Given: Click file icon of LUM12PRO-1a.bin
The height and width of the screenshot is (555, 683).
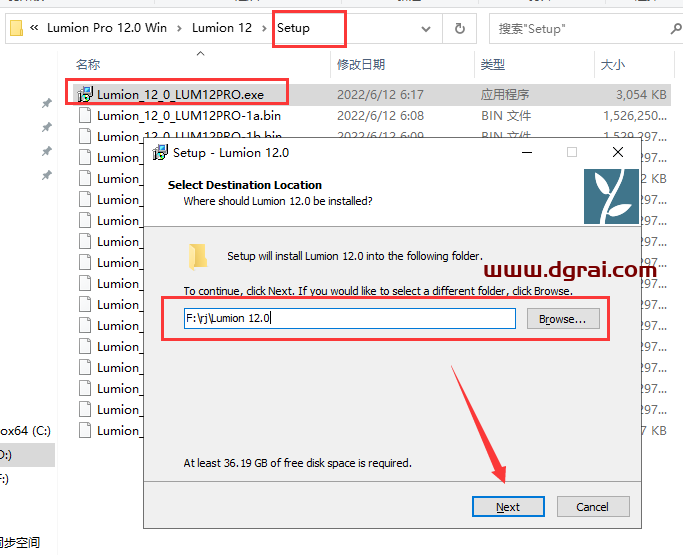Looking at the screenshot, I should pyautogui.click(x=85, y=116).
